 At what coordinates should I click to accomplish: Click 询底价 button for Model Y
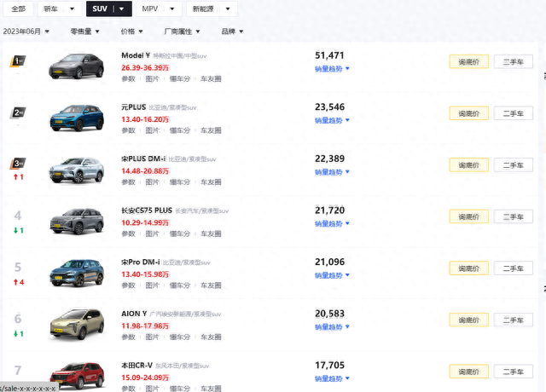(x=468, y=62)
